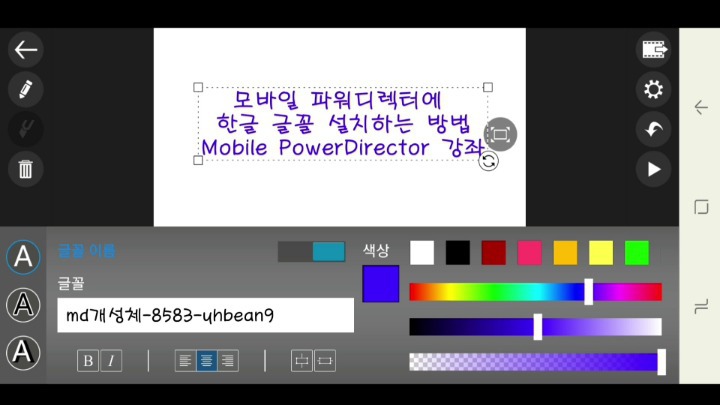Toggle italic formatting
Viewport: 720px width, 405px height.
point(111,360)
